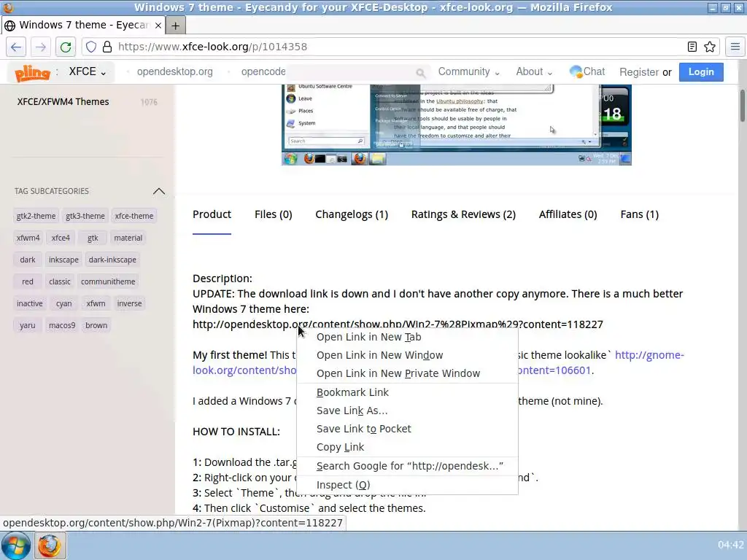This screenshot has height=560, width=747.
Task: Toggle reader view icon in address bar
Action: [692, 47]
